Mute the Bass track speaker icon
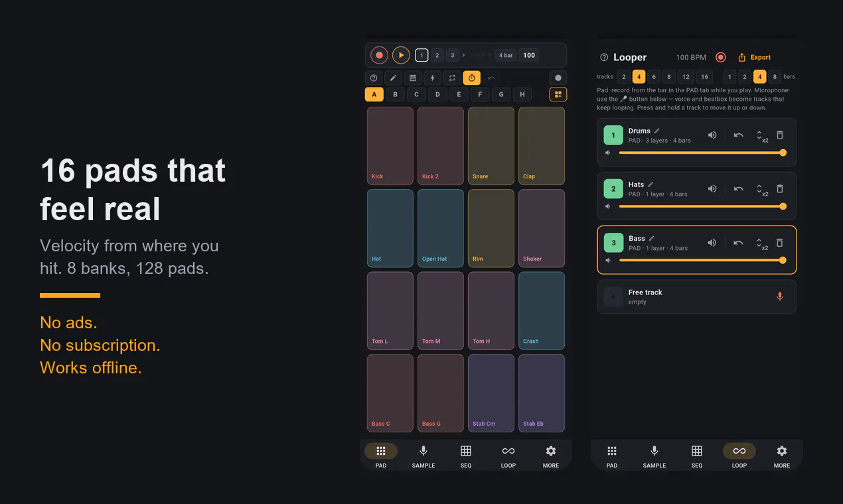The image size is (843, 504). click(712, 243)
